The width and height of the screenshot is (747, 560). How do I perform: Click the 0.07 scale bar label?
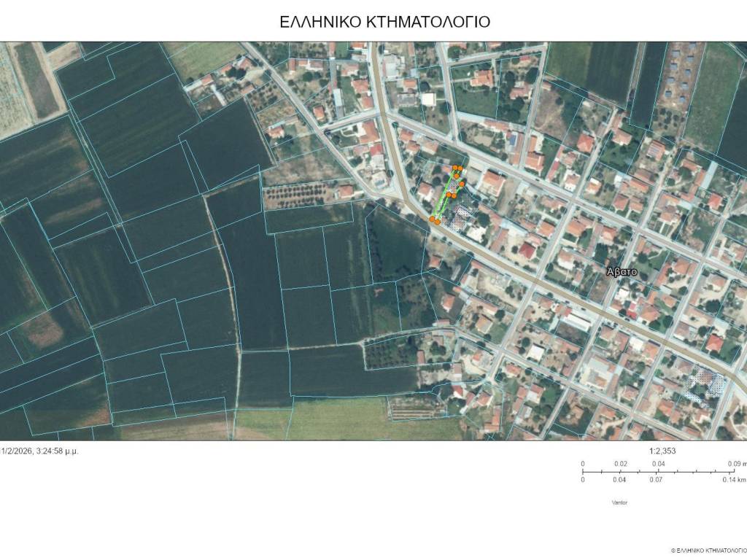coord(657,480)
